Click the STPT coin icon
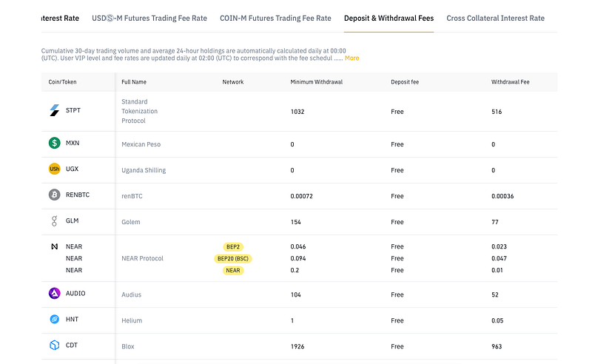592x364 pixels. click(54, 111)
